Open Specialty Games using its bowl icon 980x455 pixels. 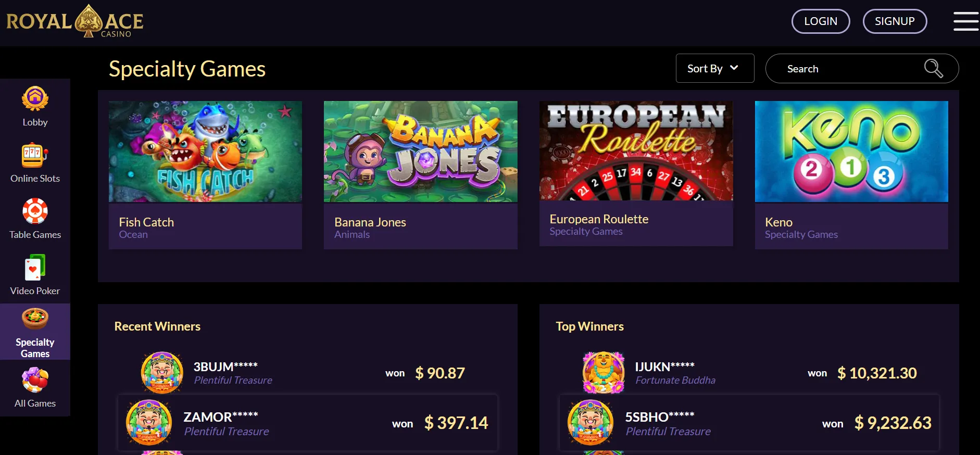(35, 318)
